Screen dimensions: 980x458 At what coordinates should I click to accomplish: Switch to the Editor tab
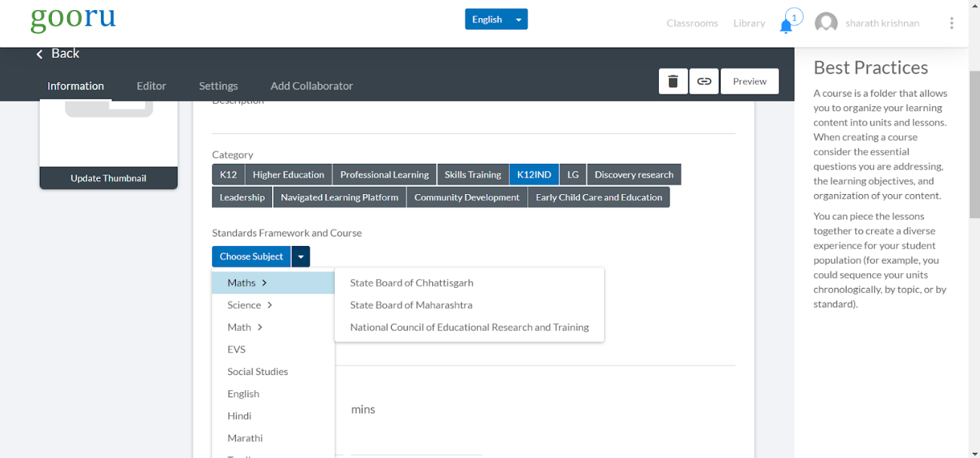point(152,86)
